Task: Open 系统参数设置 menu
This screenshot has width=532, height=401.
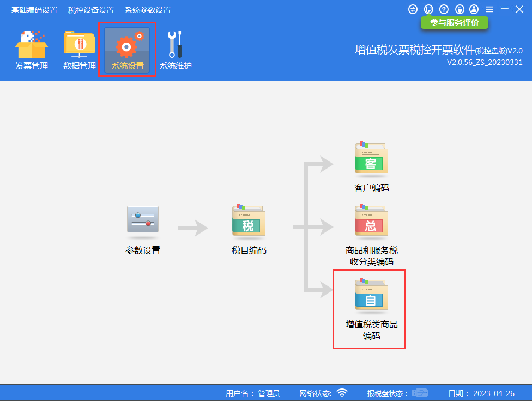Action: coord(148,10)
